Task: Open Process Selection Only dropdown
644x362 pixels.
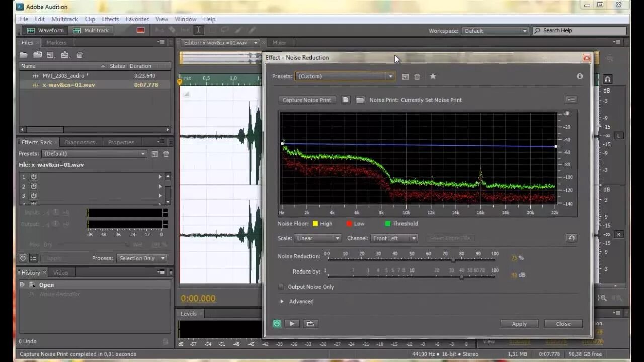Action: 142,258
